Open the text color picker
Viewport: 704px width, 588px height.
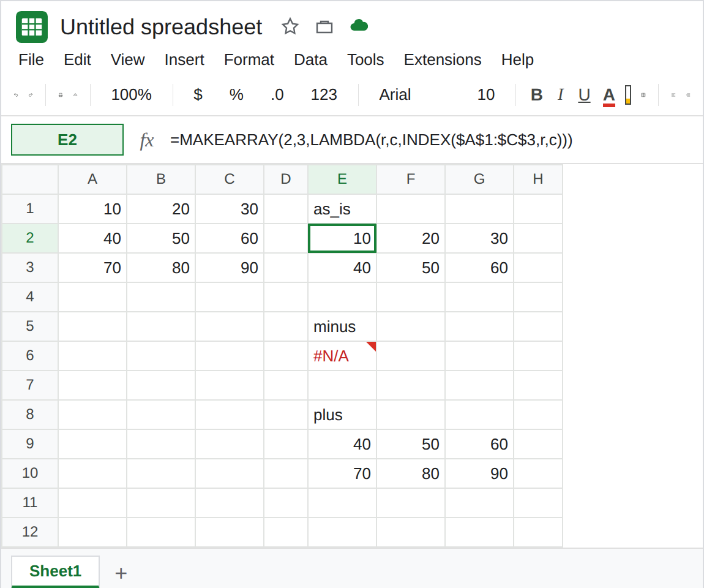(609, 96)
